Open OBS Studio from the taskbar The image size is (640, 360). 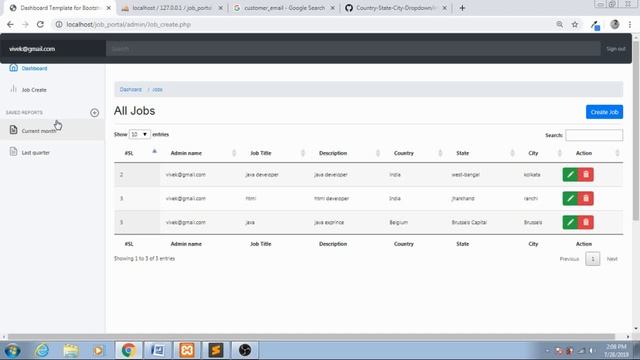(x=244, y=350)
